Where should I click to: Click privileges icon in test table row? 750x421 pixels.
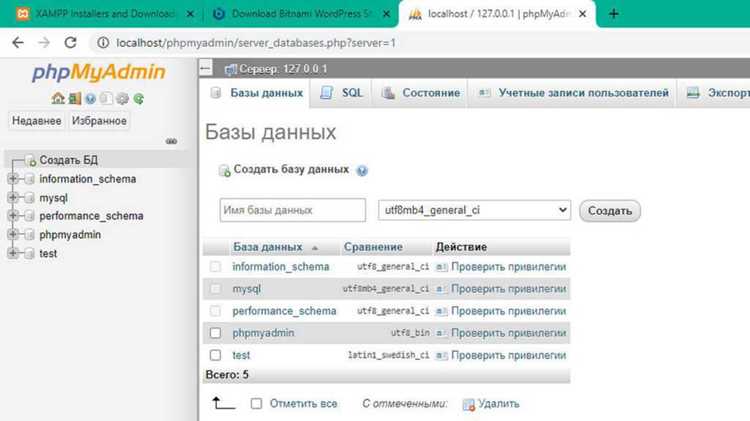(441, 355)
